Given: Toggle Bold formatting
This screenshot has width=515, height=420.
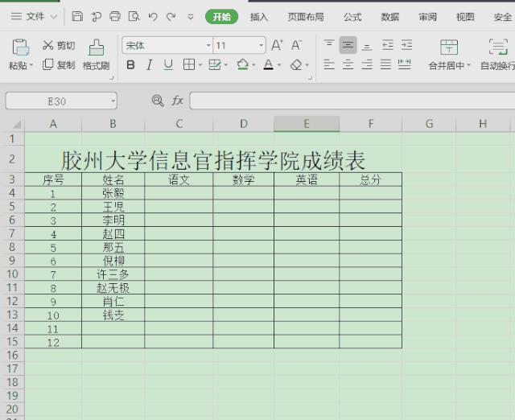Looking at the screenshot, I should (130, 64).
